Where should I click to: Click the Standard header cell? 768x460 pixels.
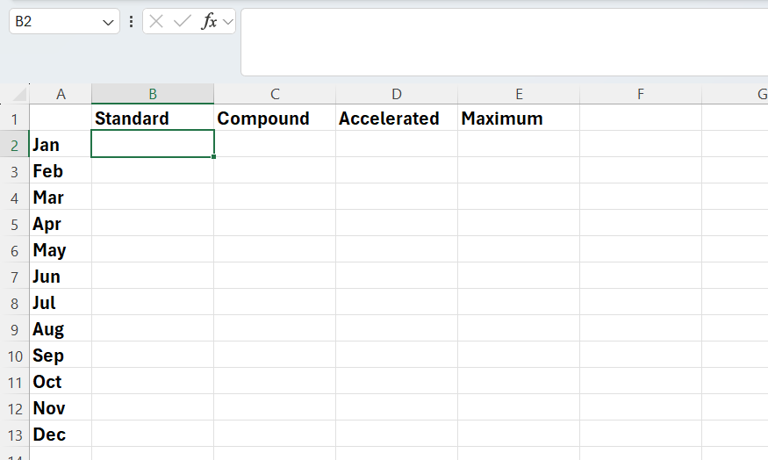click(152, 118)
